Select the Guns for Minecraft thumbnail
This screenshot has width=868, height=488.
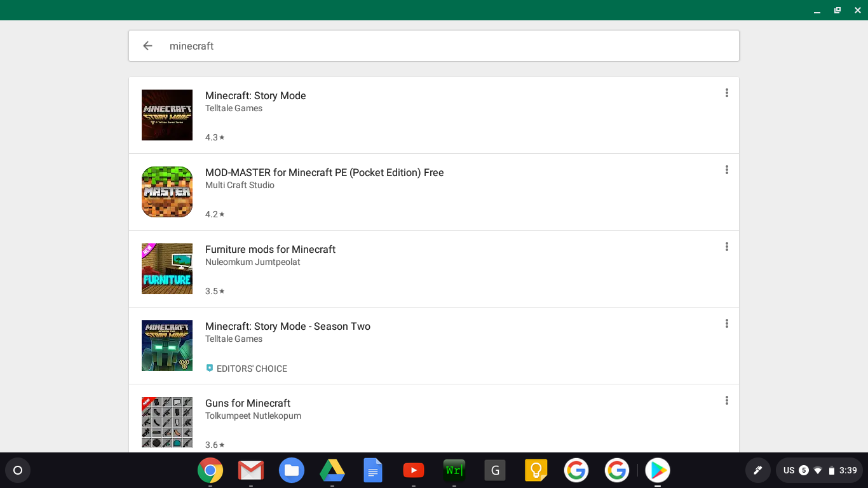167,423
